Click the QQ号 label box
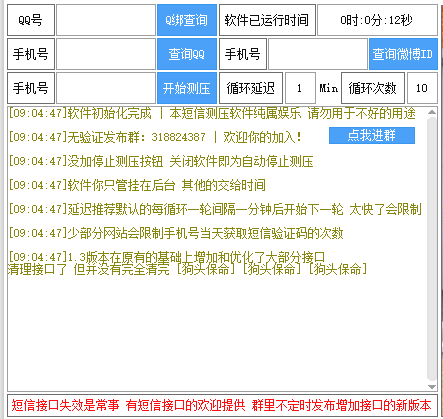This screenshot has height=419, width=443. 31,20
